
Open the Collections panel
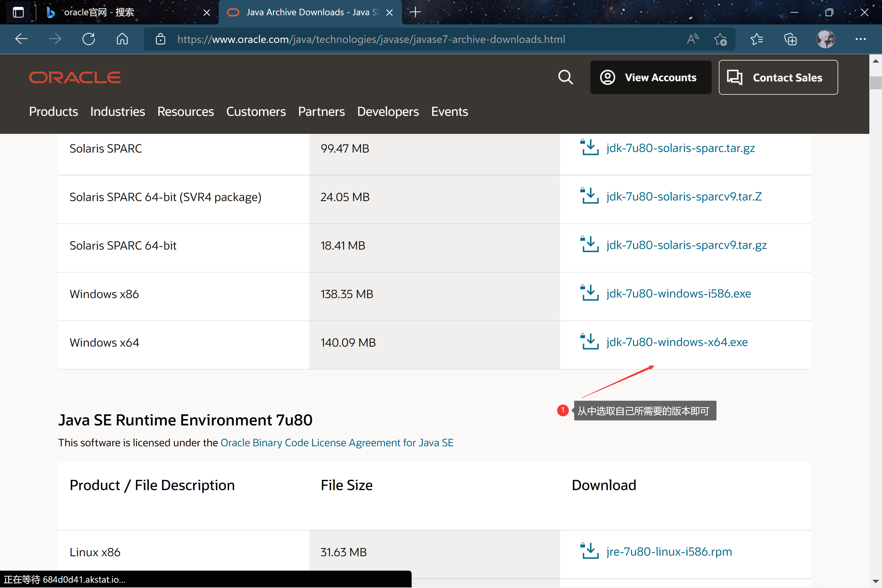point(791,39)
